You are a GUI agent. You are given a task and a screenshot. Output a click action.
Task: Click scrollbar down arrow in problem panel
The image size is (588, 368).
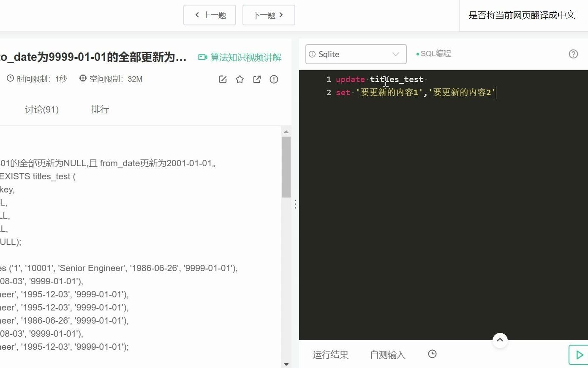[286, 364]
